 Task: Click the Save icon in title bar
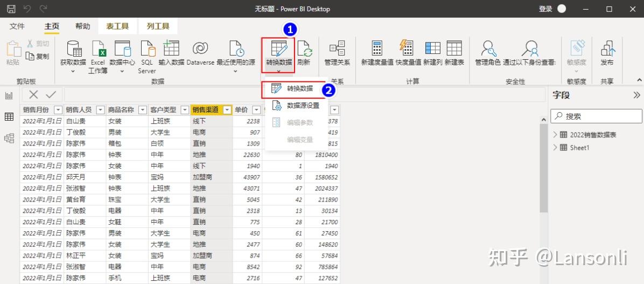coord(11,9)
